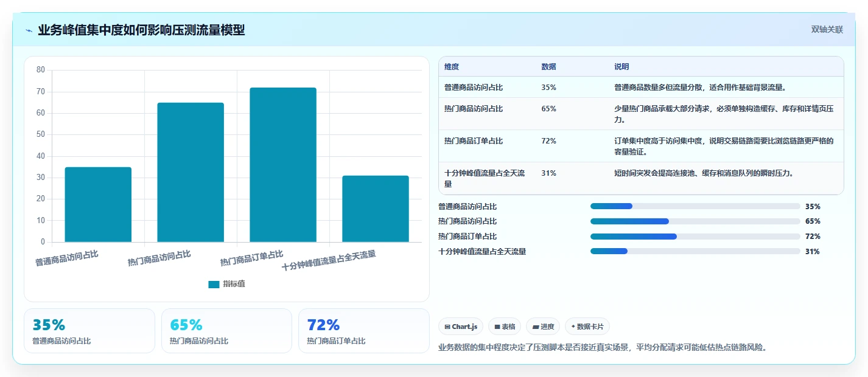868x377 pixels.
Task: Select the 普通商品访问占比 bar in chart
Action: tap(98, 204)
